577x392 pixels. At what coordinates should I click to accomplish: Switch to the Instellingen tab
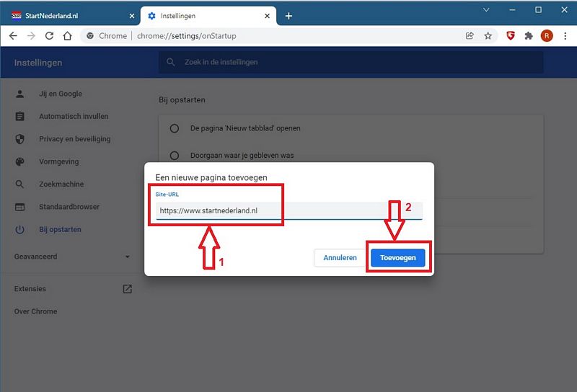point(208,16)
